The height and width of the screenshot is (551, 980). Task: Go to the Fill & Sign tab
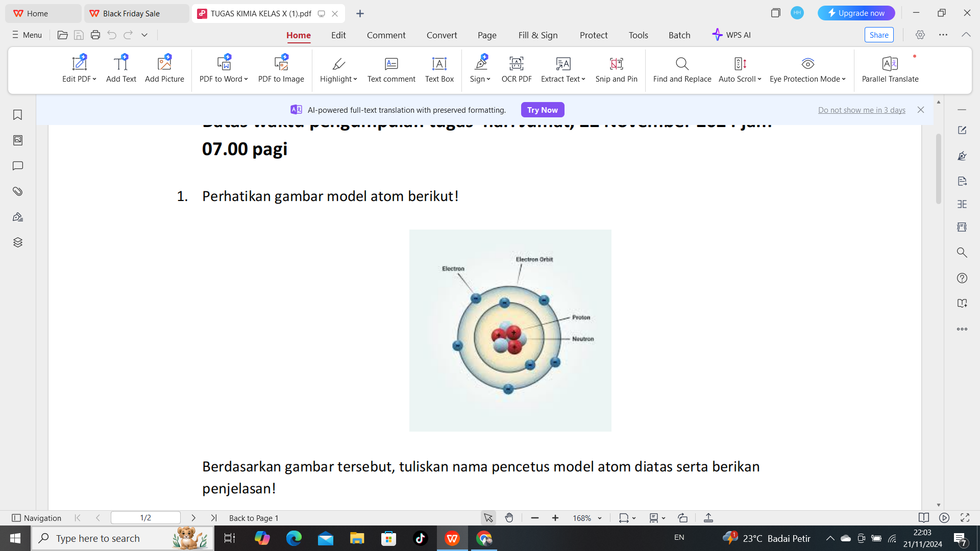tap(538, 35)
